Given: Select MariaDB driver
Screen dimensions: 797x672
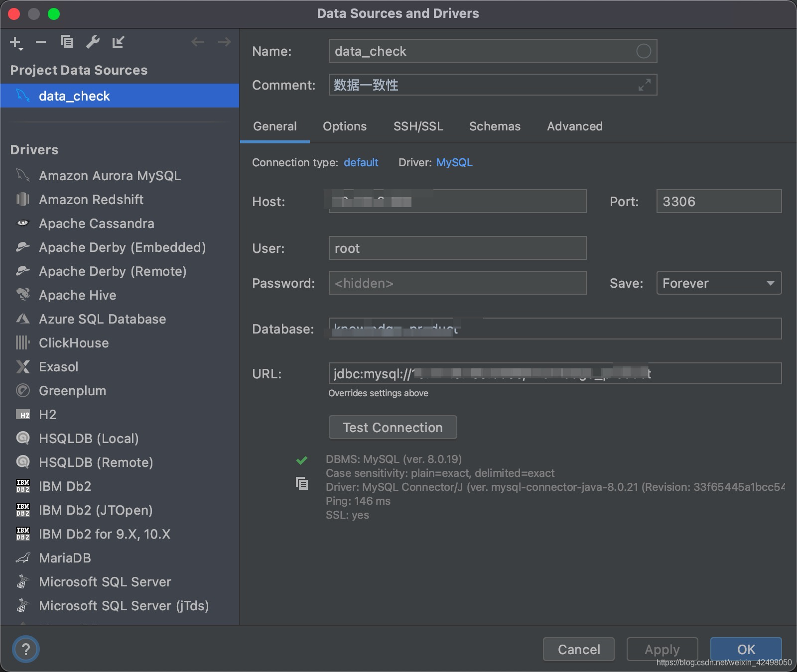Looking at the screenshot, I should pos(120,558).
